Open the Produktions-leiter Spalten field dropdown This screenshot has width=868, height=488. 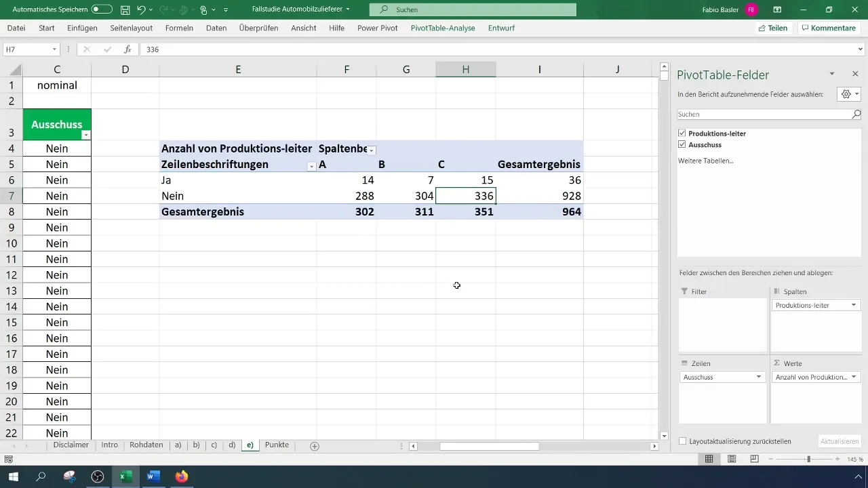pos(854,306)
